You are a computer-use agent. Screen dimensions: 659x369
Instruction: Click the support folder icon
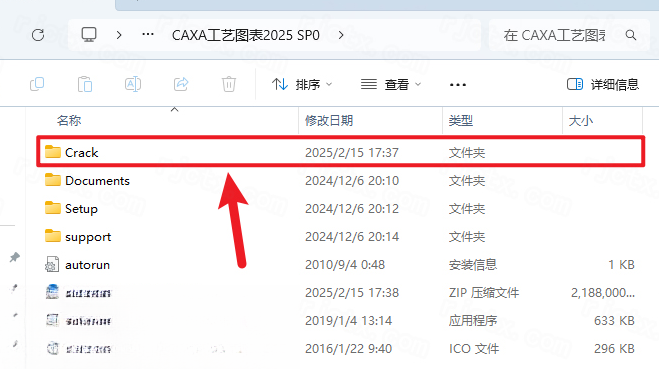click(53, 236)
